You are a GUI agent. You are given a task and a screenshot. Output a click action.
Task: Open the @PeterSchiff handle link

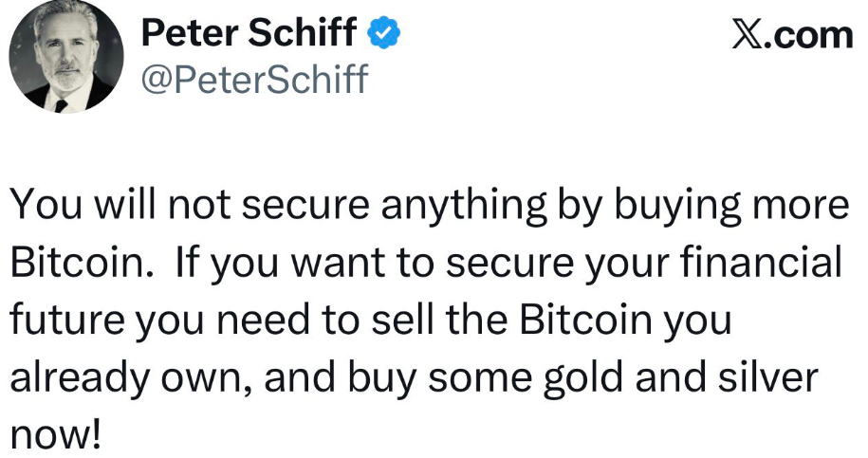tap(253, 79)
